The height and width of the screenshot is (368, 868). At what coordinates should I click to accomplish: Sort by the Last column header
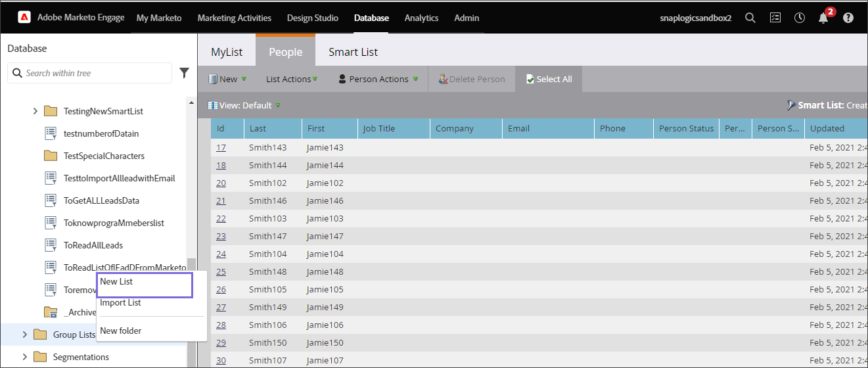(x=273, y=128)
